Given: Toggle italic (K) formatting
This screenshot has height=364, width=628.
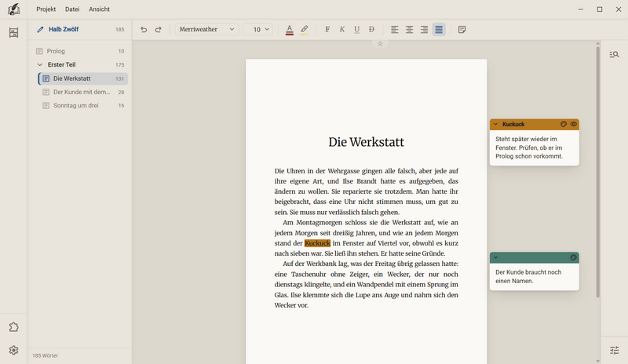Looking at the screenshot, I should point(342,29).
